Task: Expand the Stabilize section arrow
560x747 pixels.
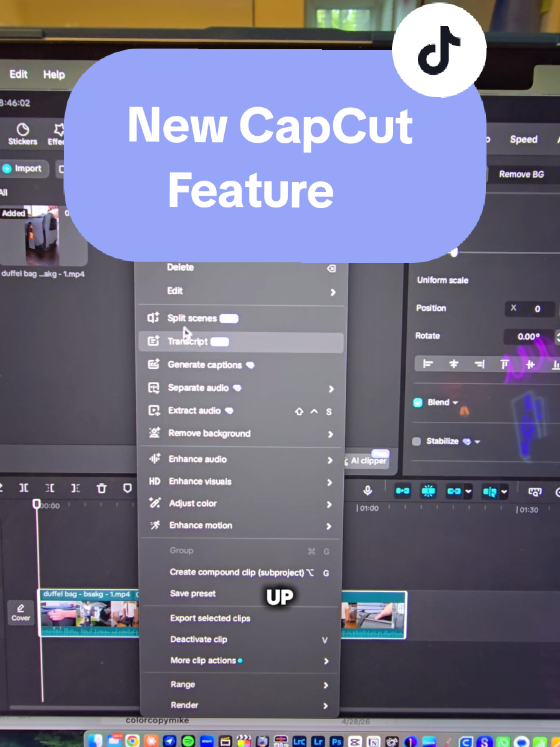Action: (477, 442)
